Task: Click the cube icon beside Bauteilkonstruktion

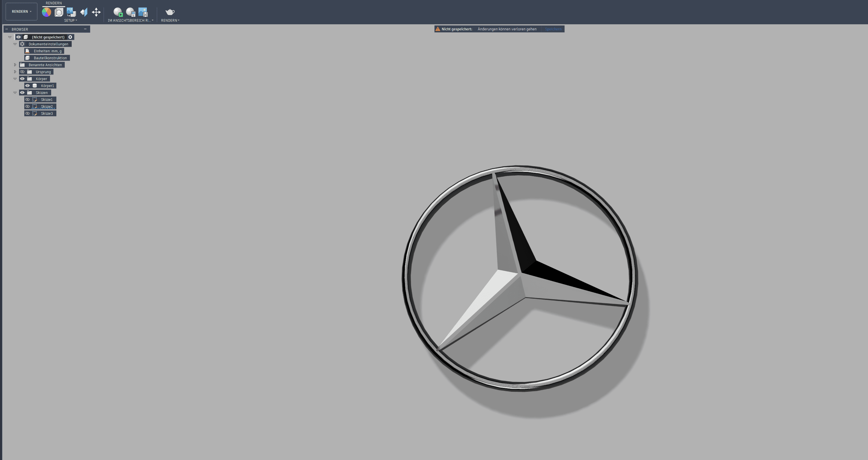Action: coord(28,58)
